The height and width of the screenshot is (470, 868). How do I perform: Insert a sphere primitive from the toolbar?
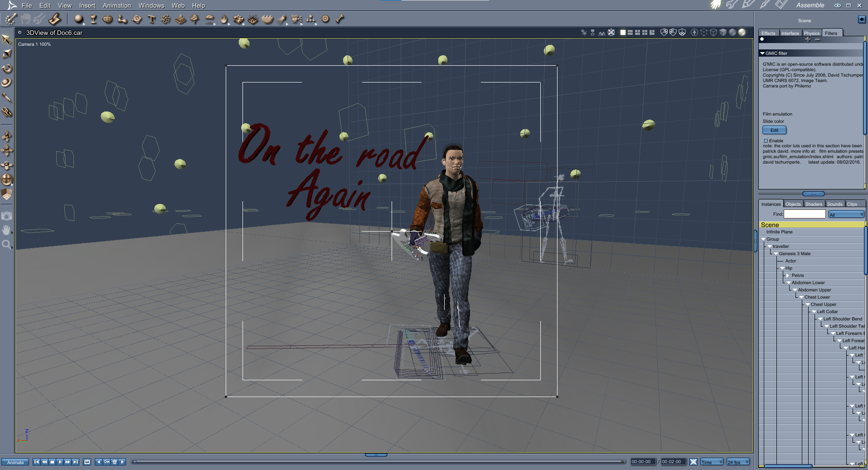(79, 19)
